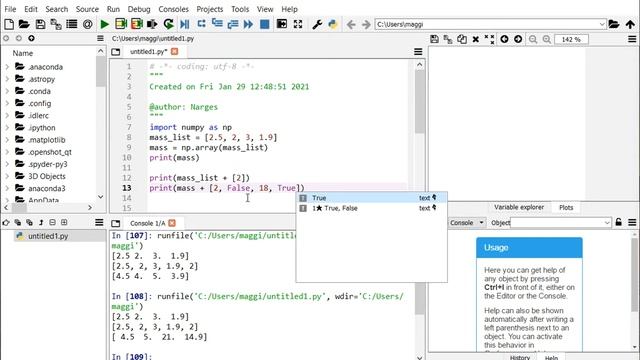Open Plots pane hamburger options menu
Viewport: 640px width, 360px height.
[632, 39]
